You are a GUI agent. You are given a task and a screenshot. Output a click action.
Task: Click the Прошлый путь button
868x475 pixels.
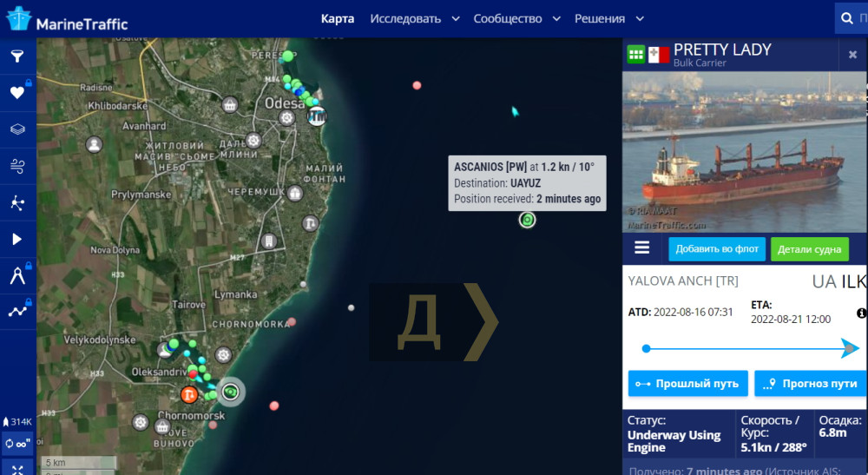coord(687,384)
